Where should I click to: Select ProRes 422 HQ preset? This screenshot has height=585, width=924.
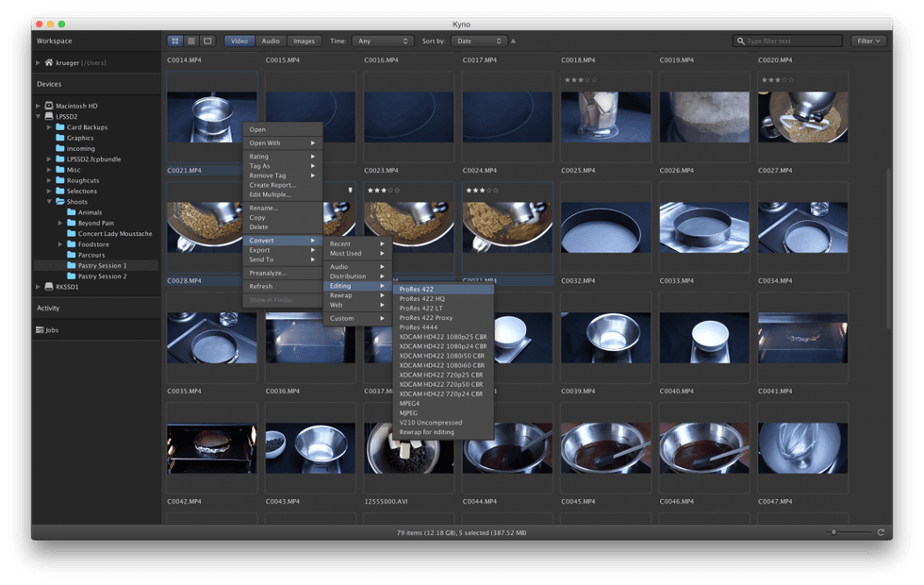click(x=443, y=298)
